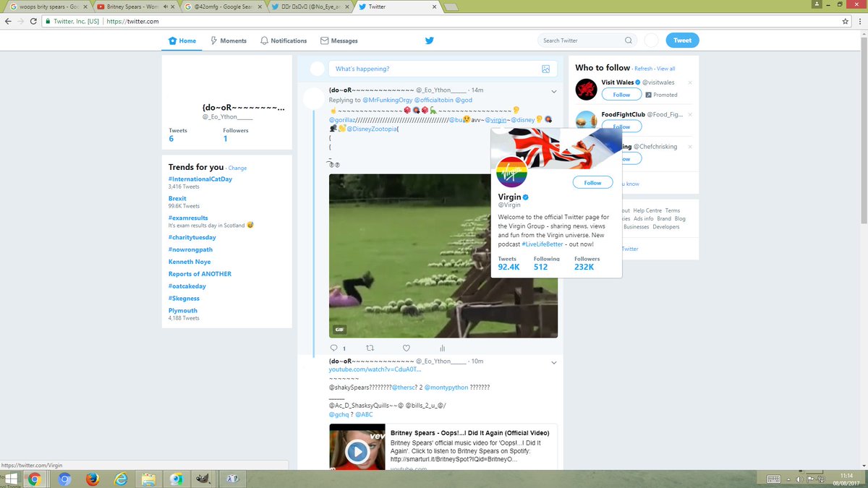Open the Plymouth trend
Image resolution: width=868 pixels, height=488 pixels.
[x=183, y=310]
